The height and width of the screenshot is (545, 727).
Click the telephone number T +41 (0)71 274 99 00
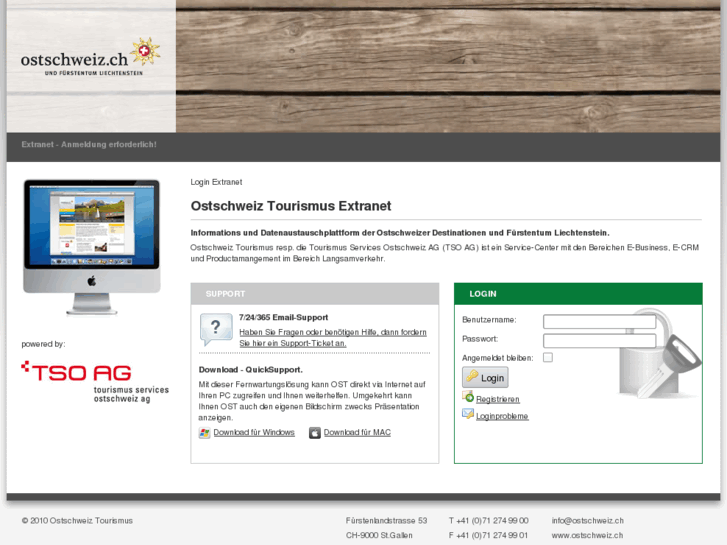[x=488, y=520]
